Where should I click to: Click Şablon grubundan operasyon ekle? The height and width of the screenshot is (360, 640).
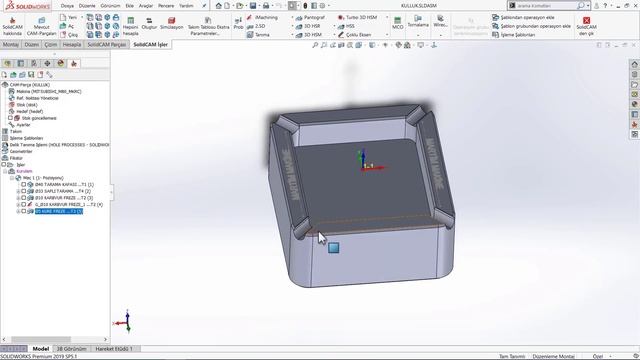pos(531,26)
